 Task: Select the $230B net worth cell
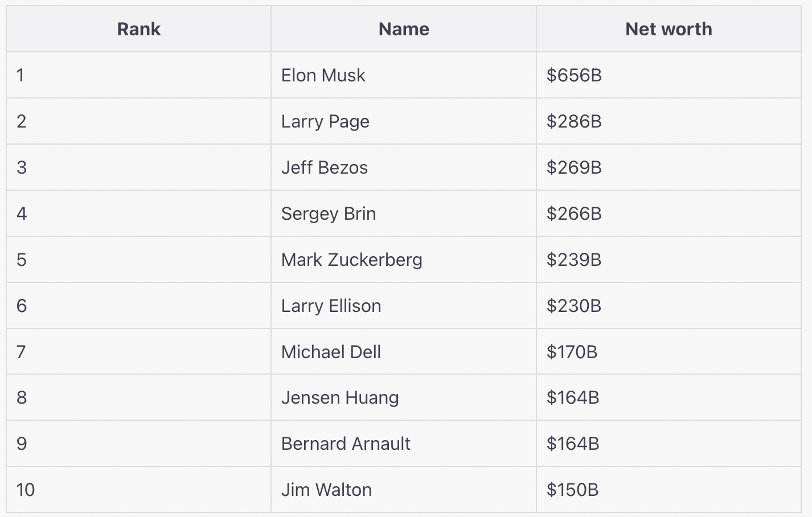coord(574,306)
